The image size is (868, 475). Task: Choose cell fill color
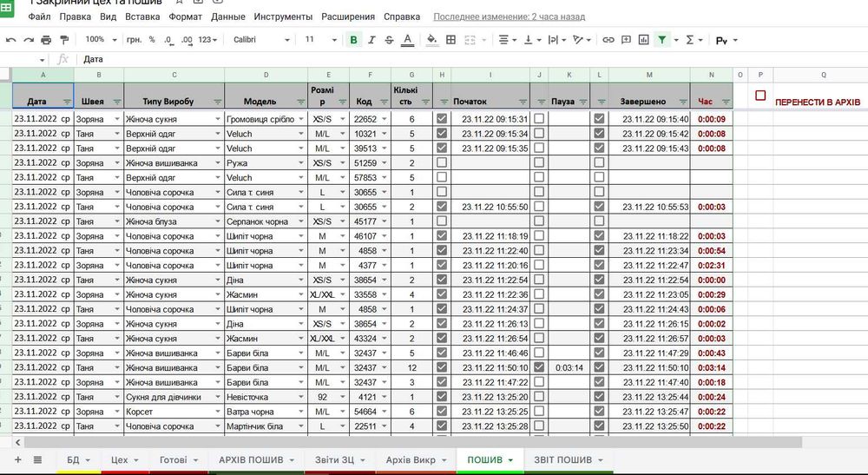click(431, 40)
